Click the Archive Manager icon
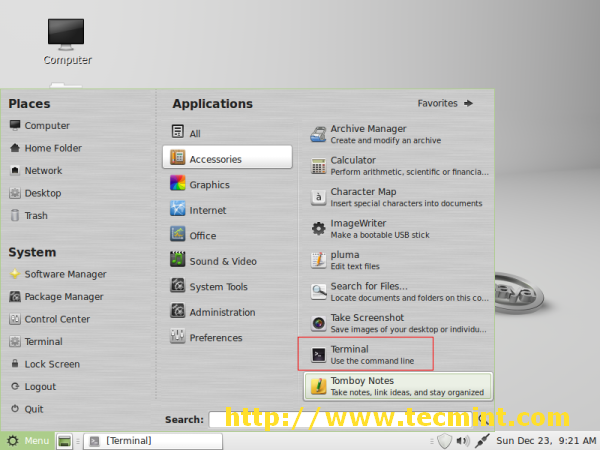The width and height of the screenshot is (600, 450). (318, 134)
